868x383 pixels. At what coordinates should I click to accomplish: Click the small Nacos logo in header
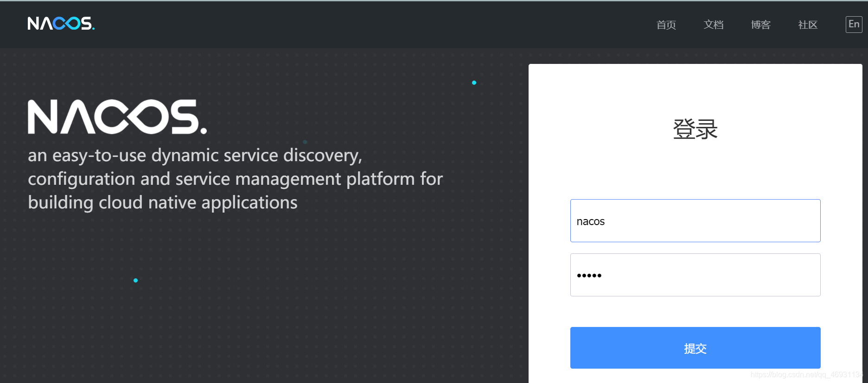(x=61, y=24)
